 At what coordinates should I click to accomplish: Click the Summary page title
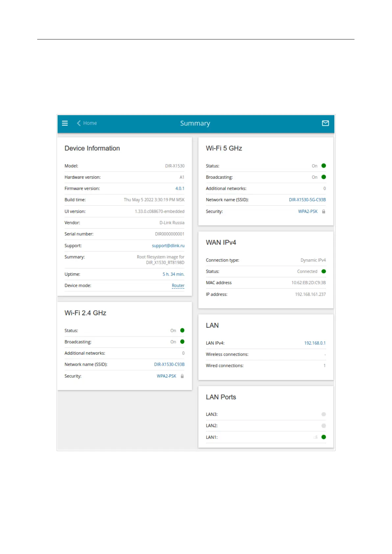(195, 123)
